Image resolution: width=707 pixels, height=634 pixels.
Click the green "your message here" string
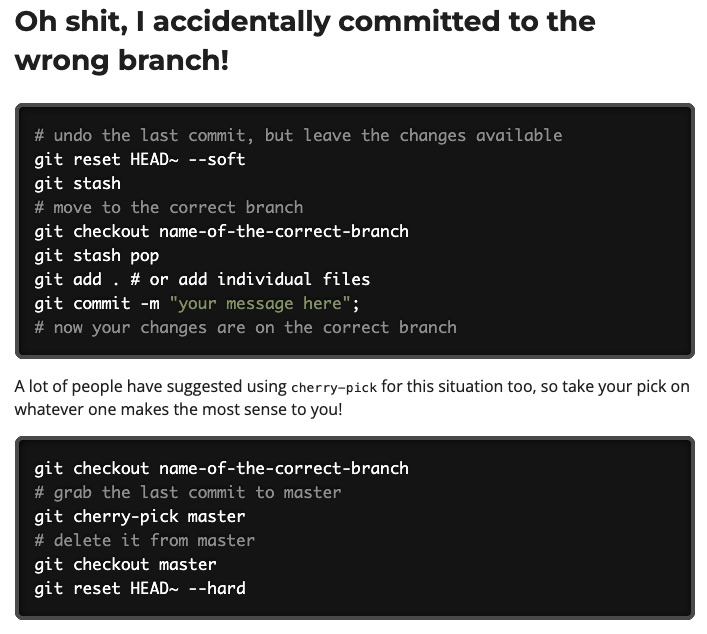tap(260, 303)
